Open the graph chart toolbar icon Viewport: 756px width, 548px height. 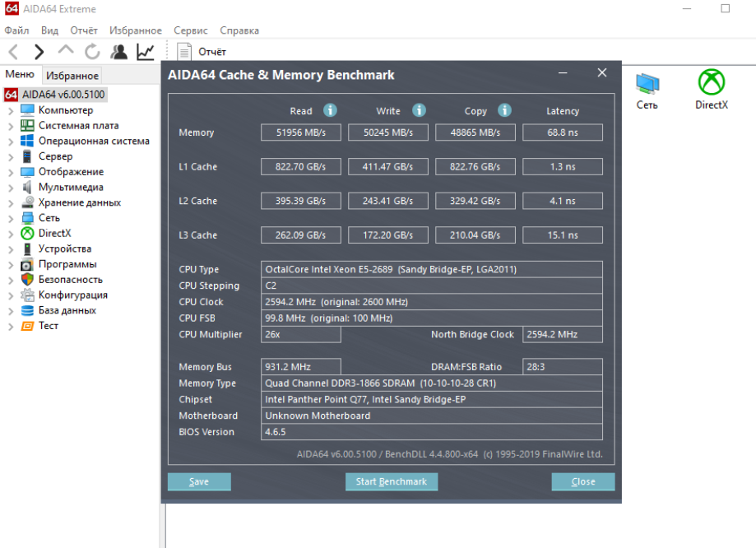point(145,52)
